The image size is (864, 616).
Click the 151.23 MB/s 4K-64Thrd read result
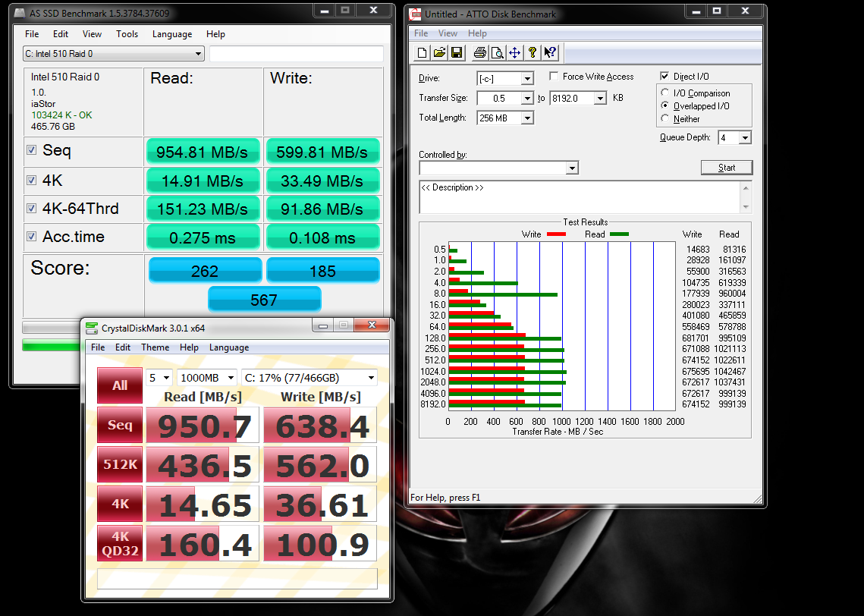[203, 209]
